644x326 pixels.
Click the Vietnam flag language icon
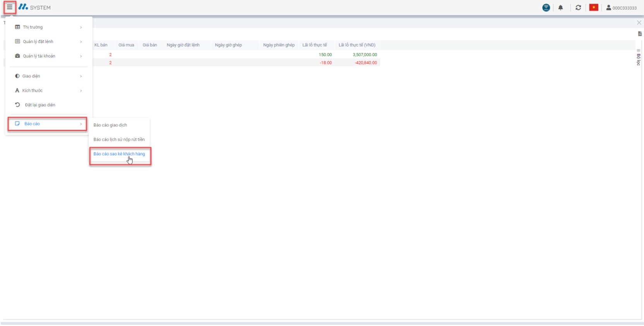pyautogui.click(x=594, y=8)
